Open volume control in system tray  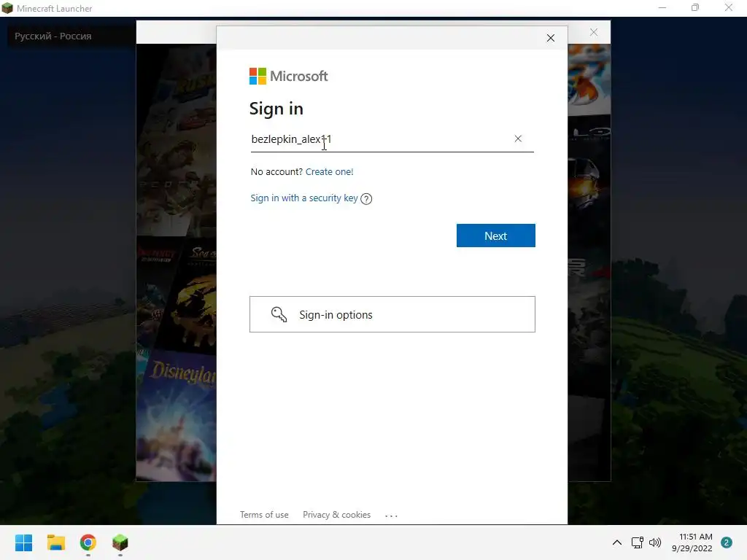(x=656, y=542)
